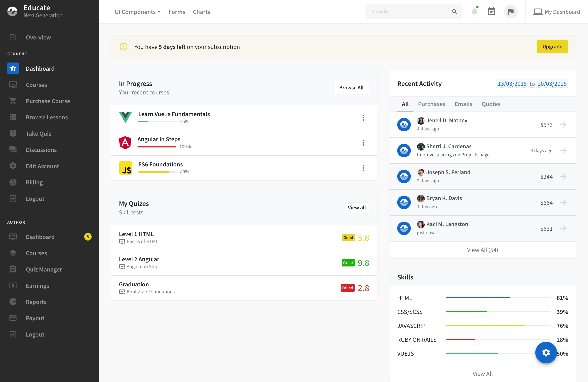Open the Charts menu item

pyautogui.click(x=201, y=12)
